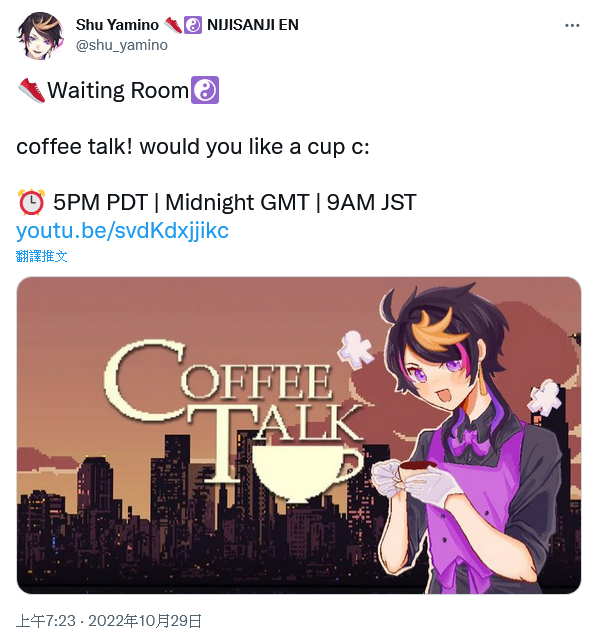Click the 5PM PDT schedule text
The image size is (598, 644).
[100, 202]
